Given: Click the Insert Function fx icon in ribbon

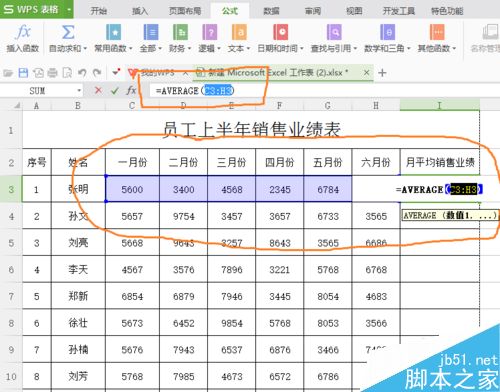Looking at the screenshot, I should 23,32.
